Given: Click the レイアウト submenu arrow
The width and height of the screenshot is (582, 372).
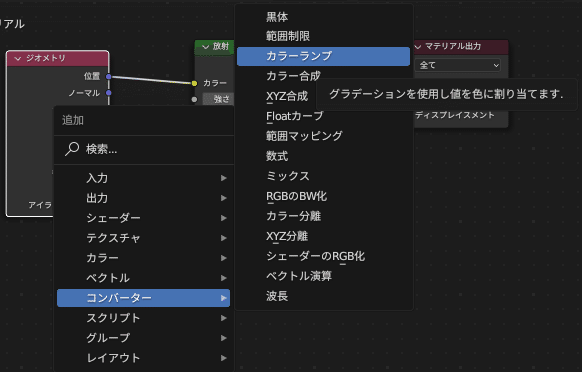Looking at the screenshot, I should click(x=223, y=358).
